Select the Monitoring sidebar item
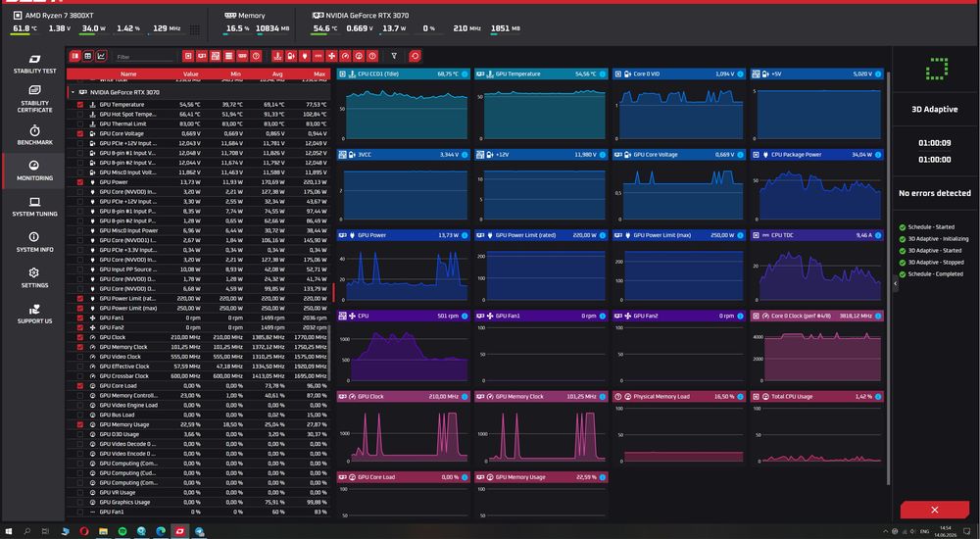Viewport: 980px width, 539px height. coord(34,171)
